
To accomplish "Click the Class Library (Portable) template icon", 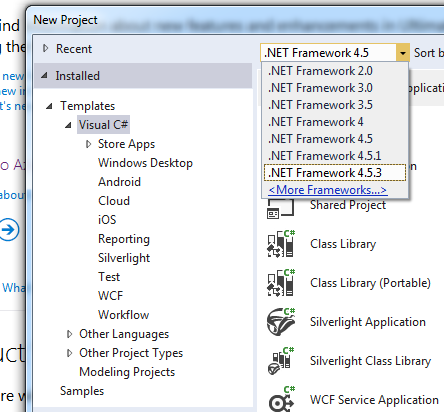I will (x=281, y=283).
